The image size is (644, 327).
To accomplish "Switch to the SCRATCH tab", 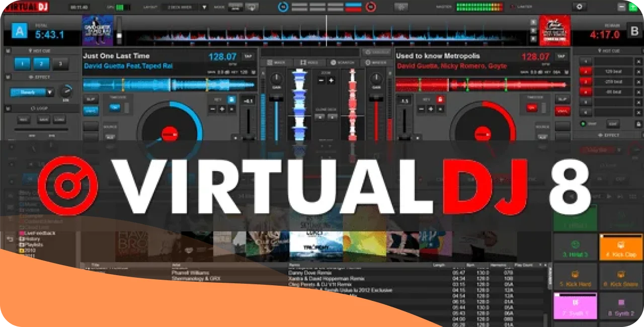I will [343, 62].
